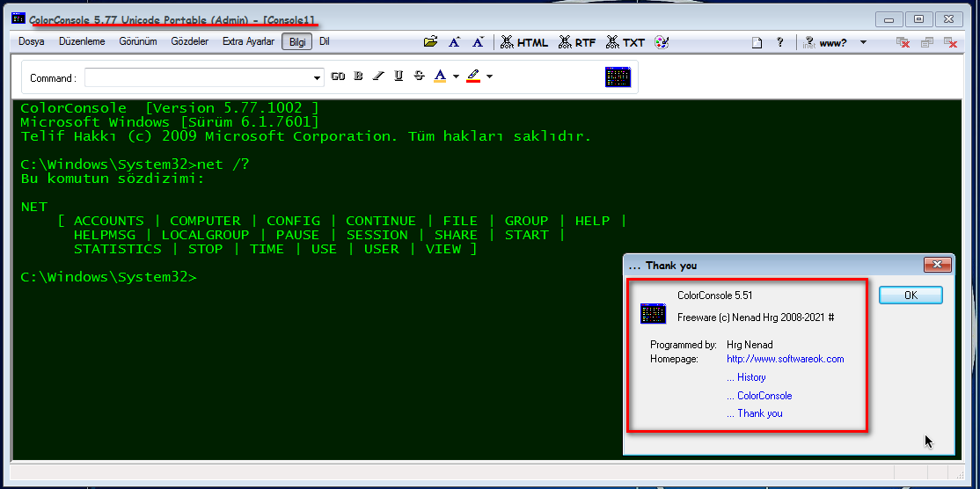Toggle strikethrough text formatting
Screen dimensions: 980x489
click(419, 77)
